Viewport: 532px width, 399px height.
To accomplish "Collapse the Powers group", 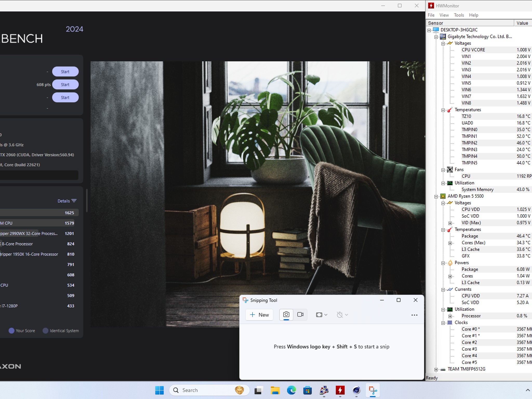I will (443, 263).
